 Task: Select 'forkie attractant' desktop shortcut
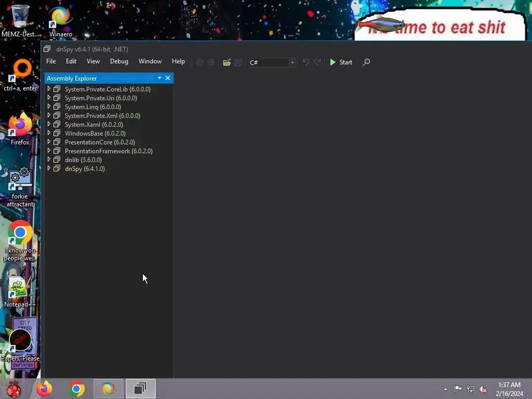pos(20,187)
